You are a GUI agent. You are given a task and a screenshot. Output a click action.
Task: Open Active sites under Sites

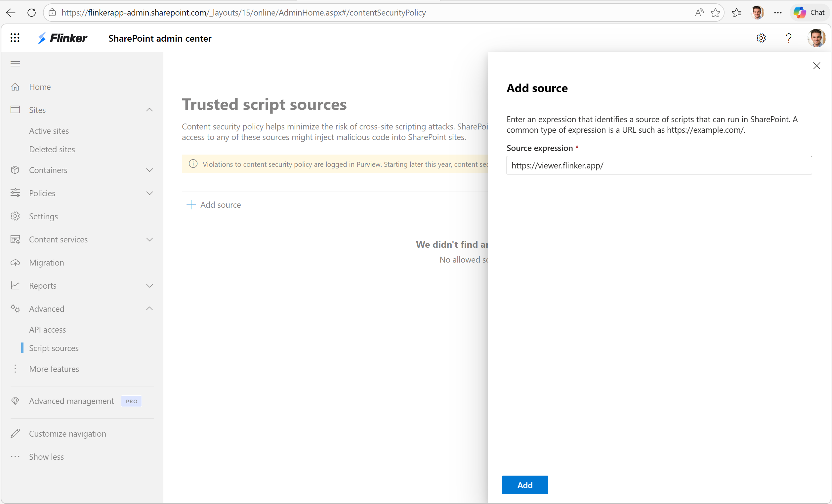tap(49, 130)
